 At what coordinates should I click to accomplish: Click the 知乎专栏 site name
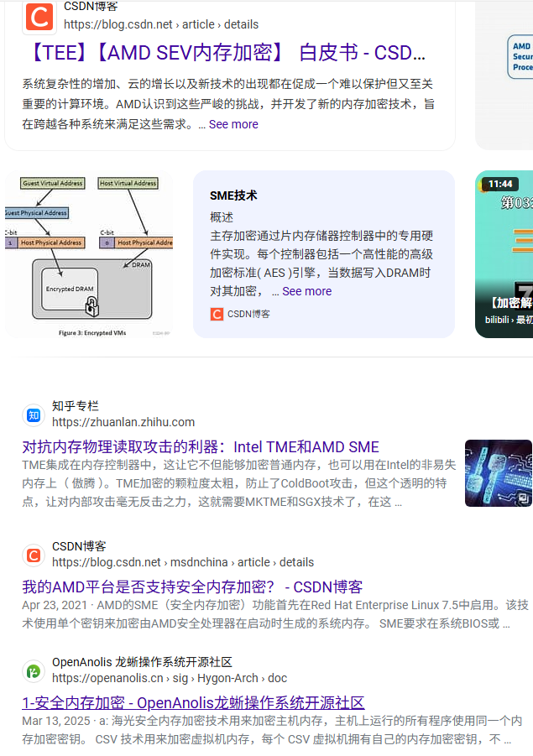(x=76, y=406)
